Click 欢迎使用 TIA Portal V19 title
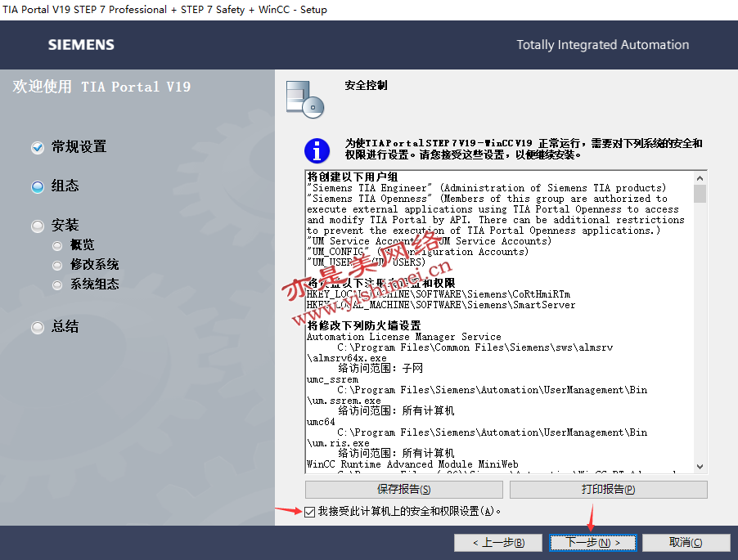Image resolution: width=738 pixels, height=560 pixels. pos(101,87)
